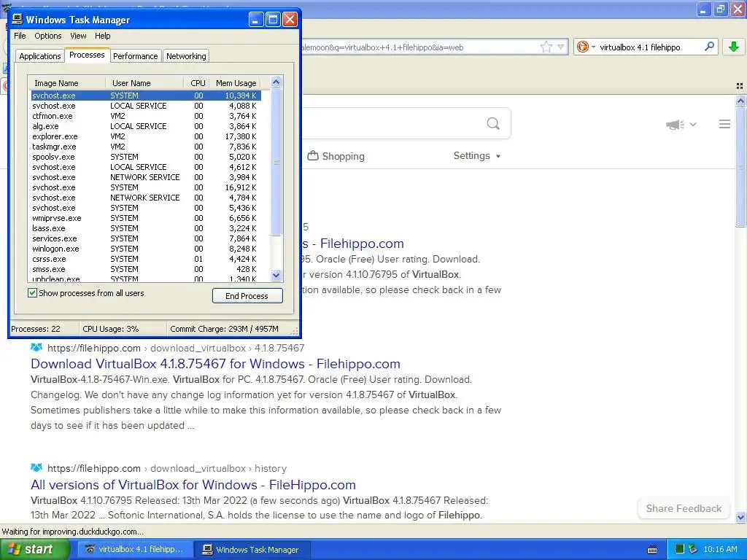Click the Windows Start button

[x=34, y=550]
